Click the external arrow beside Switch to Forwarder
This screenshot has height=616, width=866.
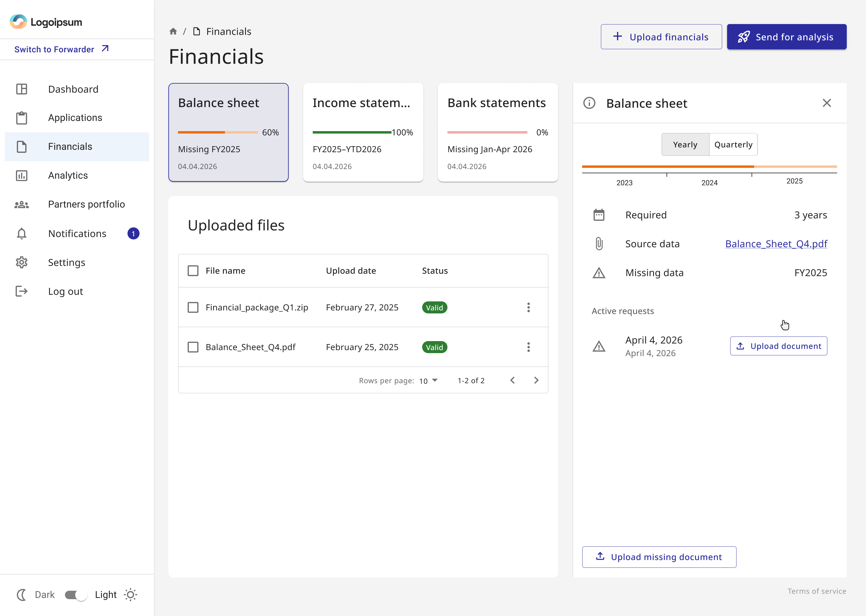[105, 48]
